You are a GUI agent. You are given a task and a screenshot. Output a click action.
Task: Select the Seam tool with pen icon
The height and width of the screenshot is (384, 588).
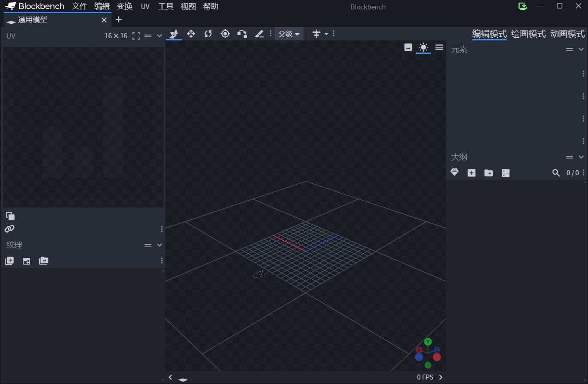point(259,34)
